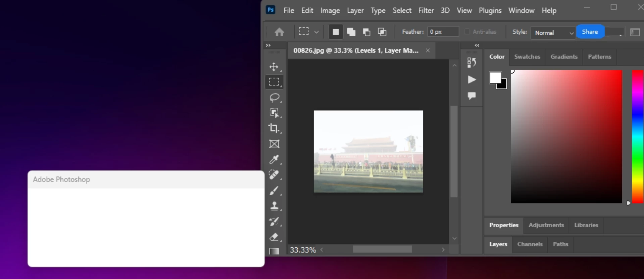Open the Plugins menu
This screenshot has height=279, width=644.
point(490,10)
